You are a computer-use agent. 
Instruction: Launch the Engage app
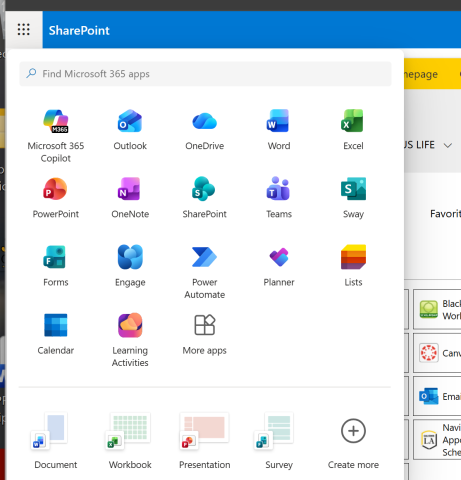[x=130, y=266]
